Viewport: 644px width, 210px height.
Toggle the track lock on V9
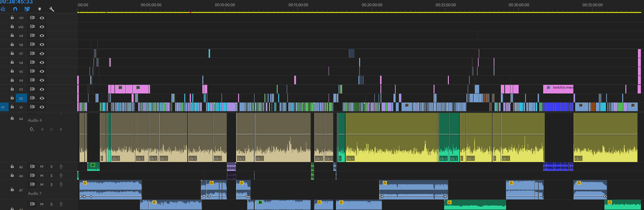click(x=12, y=35)
